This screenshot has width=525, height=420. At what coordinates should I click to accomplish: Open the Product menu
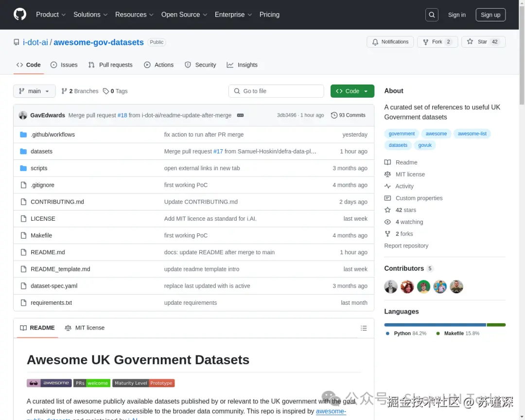coord(51,15)
